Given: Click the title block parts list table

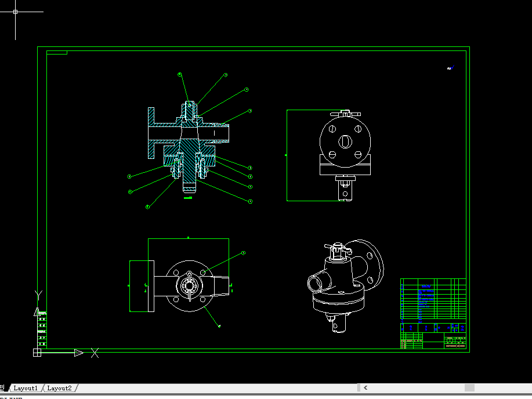Looking at the screenshot, I should click(433, 314).
